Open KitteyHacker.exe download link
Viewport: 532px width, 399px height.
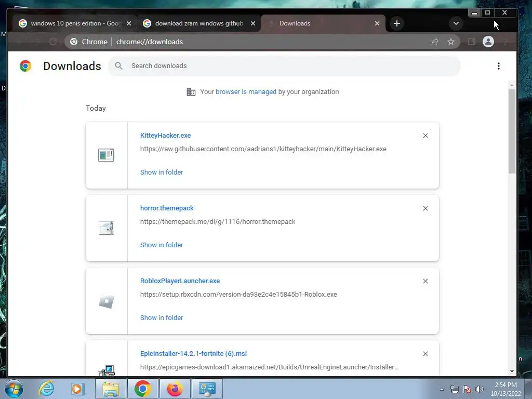(x=166, y=136)
